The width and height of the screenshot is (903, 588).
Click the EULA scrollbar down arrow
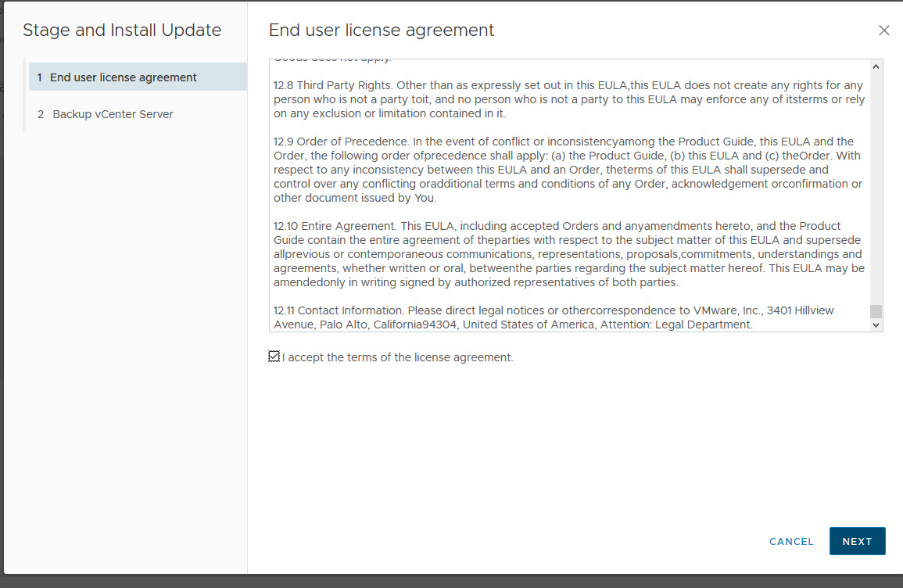pyautogui.click(x=876, y=324)
